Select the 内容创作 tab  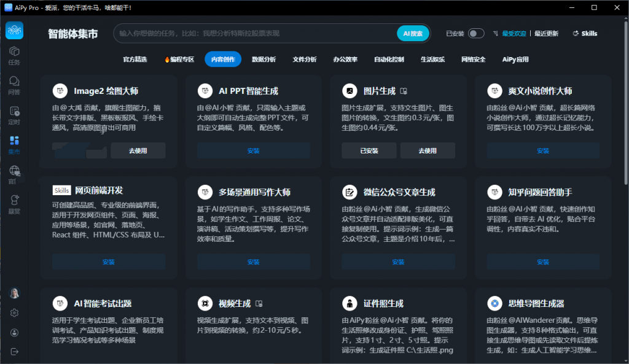(223, 60)
